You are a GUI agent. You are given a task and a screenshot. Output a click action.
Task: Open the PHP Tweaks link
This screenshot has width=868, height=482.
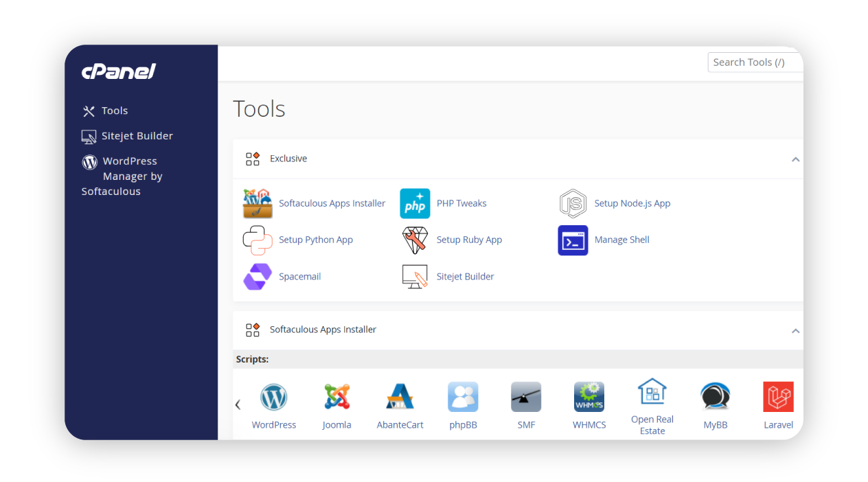[x=461, y=203]
